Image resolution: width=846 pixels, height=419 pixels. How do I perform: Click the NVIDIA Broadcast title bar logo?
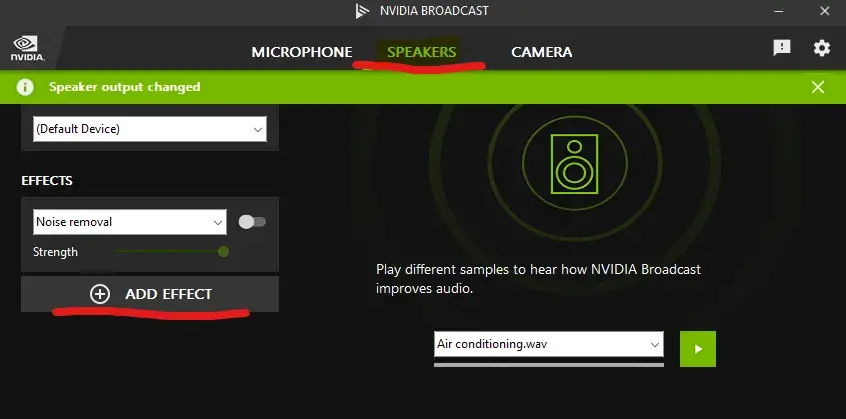point(362,12)
